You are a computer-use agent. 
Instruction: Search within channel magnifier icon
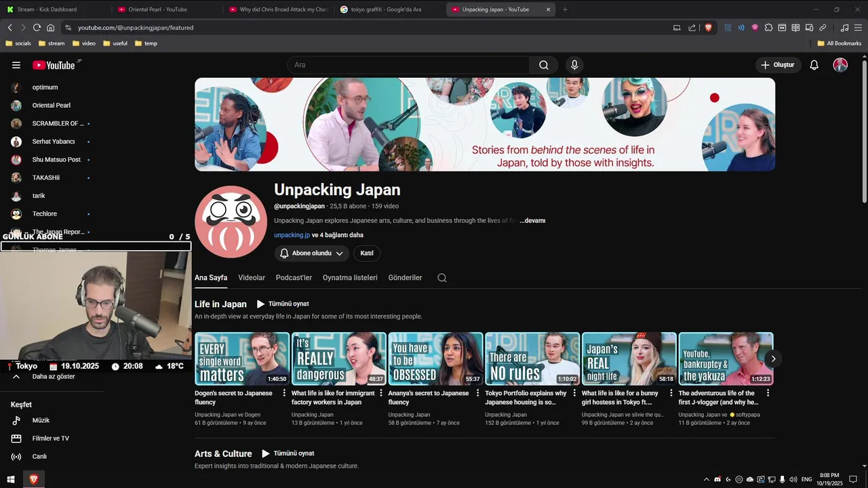[x=442, y=278]
